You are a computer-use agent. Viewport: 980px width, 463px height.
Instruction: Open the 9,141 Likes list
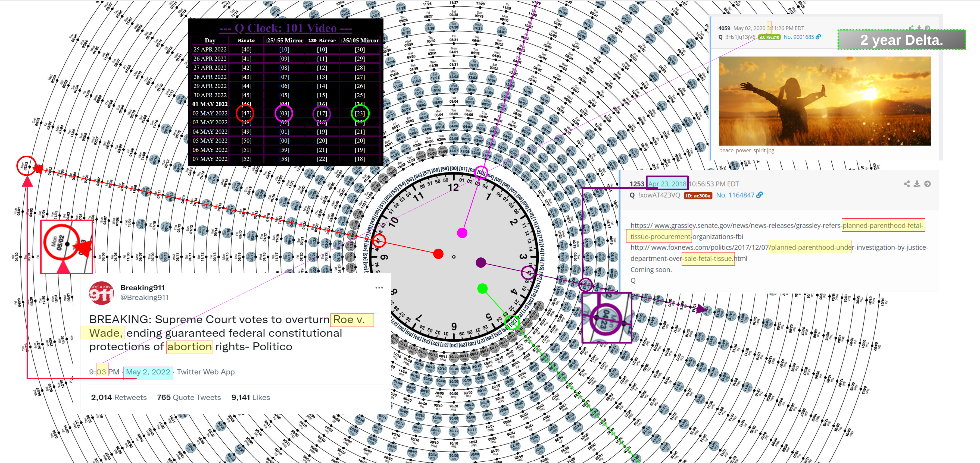pos(251,397)
